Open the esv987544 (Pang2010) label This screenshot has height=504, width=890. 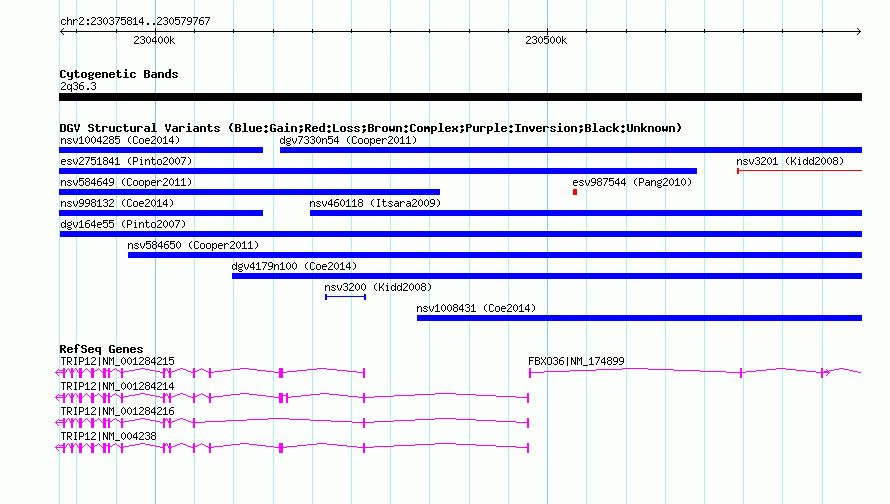pos(632,182)
